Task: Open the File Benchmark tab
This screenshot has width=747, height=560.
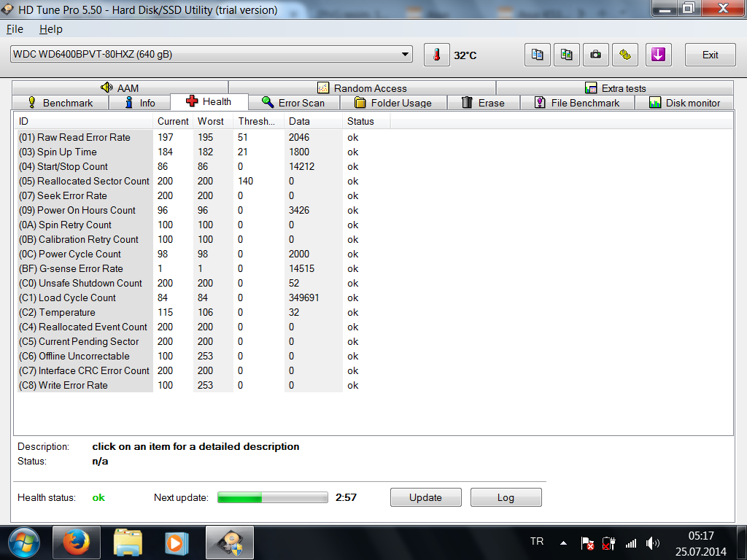Action: coord(578,103)
